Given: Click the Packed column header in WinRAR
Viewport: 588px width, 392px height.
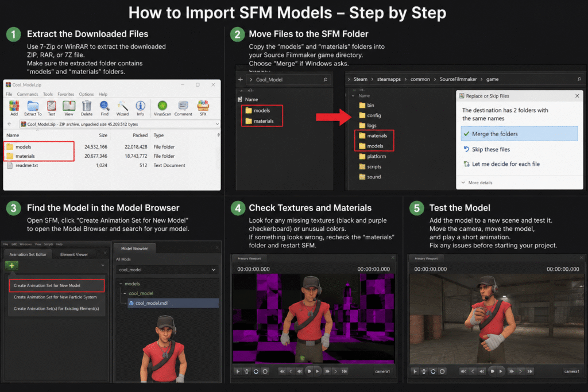Looking at the screenshot, I should [140, 135].
